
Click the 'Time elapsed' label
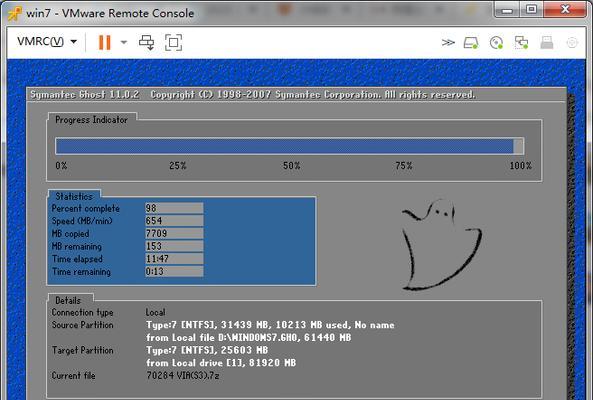click(x=77, y=259)
